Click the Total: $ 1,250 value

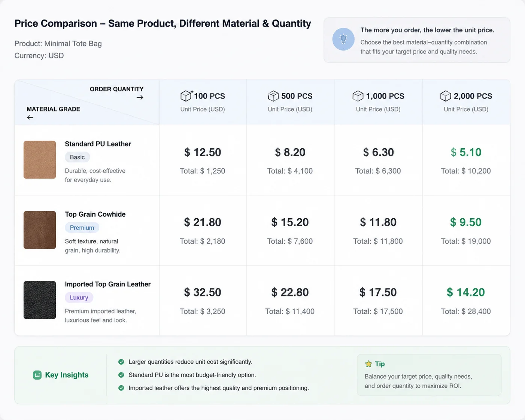pyautogui.click(x=203, y=171)
